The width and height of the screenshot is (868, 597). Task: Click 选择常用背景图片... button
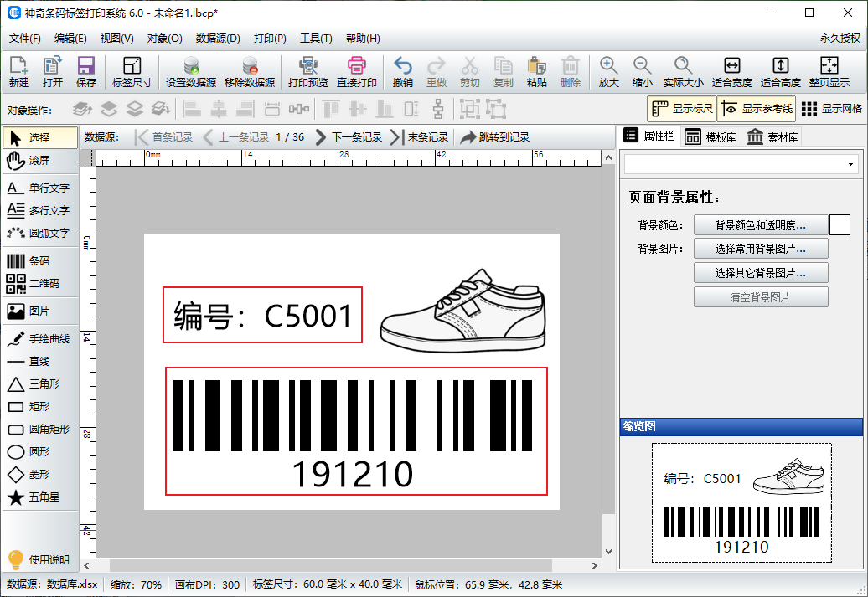[761, 249]
